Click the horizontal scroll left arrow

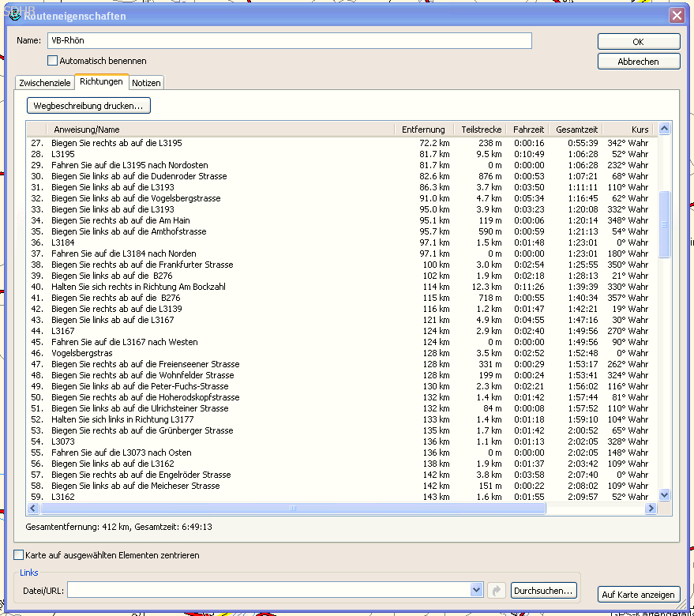(x=33, y=509)
